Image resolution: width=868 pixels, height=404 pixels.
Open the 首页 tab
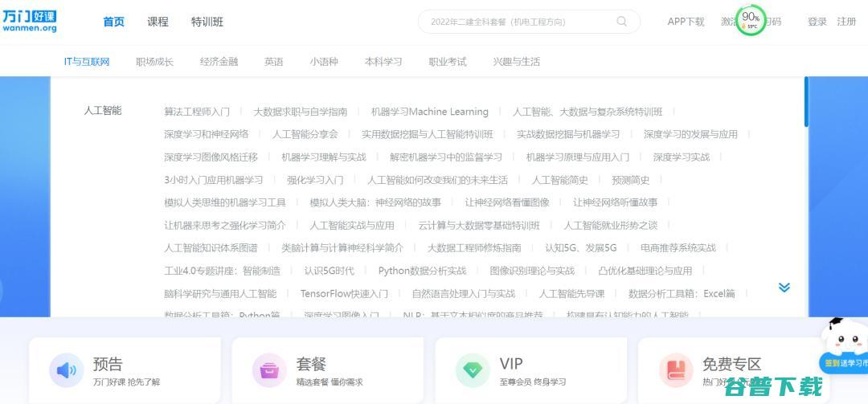[x=113, y=22]
